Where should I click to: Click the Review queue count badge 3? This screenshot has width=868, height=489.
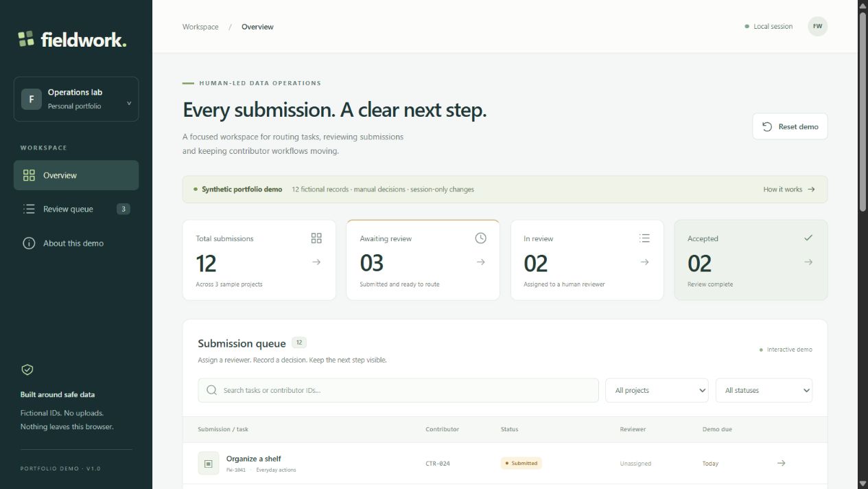click(x=123, y=209)
